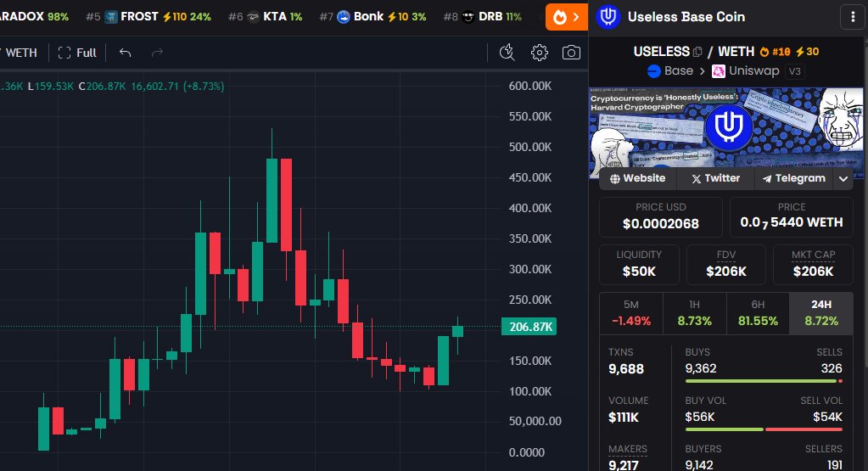Screen dimensions: 868x471
Task: Click the BUYS 9,362 value
Action: (x=701, y=368)
